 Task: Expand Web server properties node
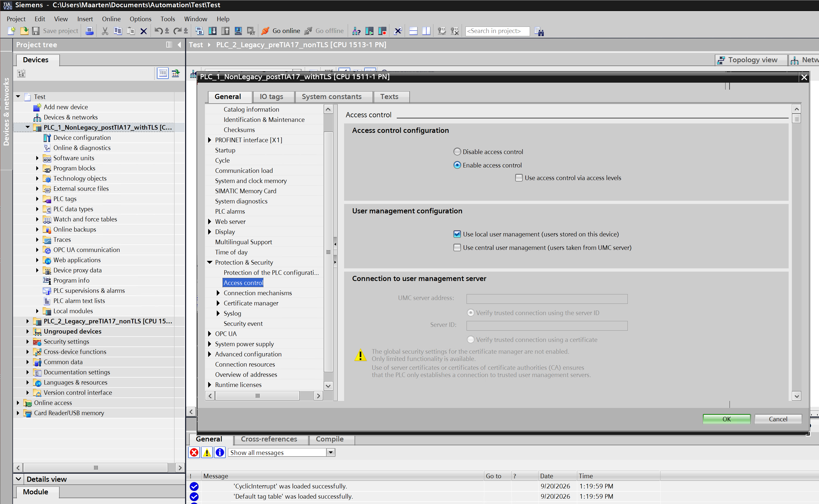(210, 222)
